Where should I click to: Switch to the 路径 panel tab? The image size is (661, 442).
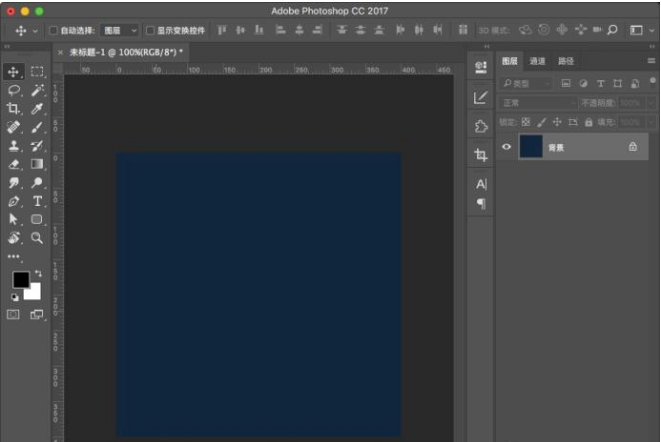566,62
